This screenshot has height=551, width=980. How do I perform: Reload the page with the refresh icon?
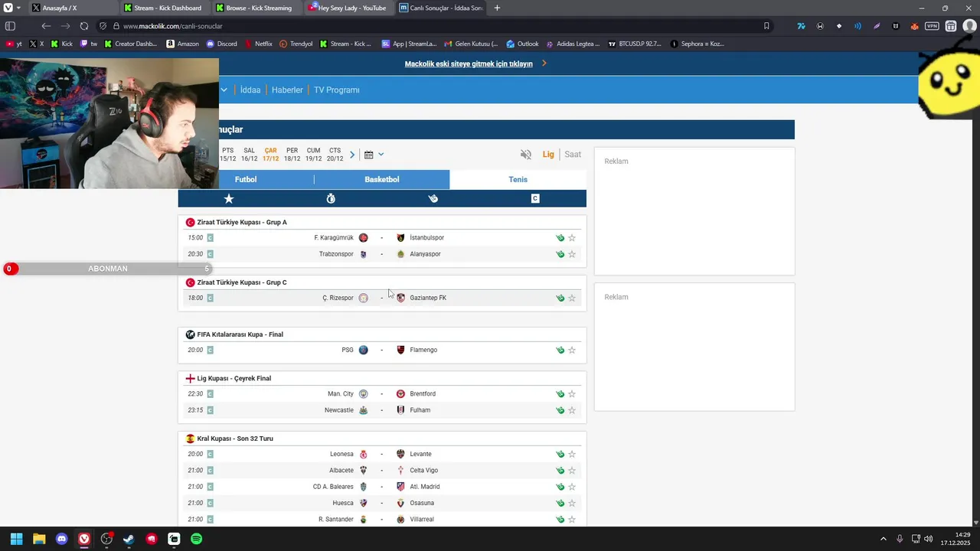[x=84, y=26]
